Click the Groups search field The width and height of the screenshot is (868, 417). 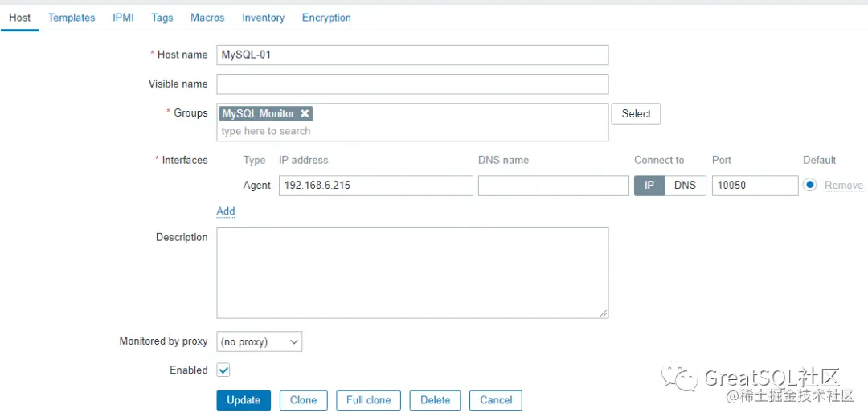412,131
